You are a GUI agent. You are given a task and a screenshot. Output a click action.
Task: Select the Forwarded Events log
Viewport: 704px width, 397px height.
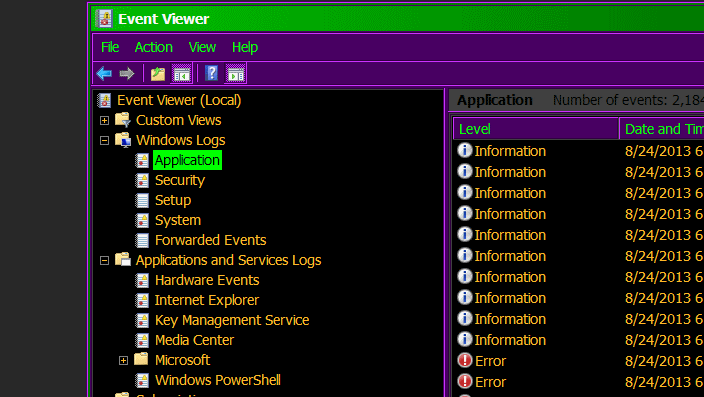211,240
